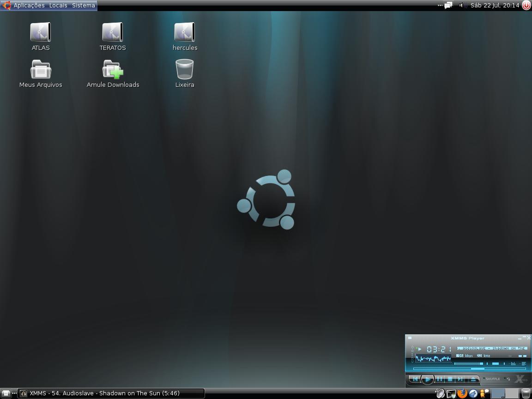Open the volume speaker applet
The height and width of the screenshot is (399, 532).
463,6
